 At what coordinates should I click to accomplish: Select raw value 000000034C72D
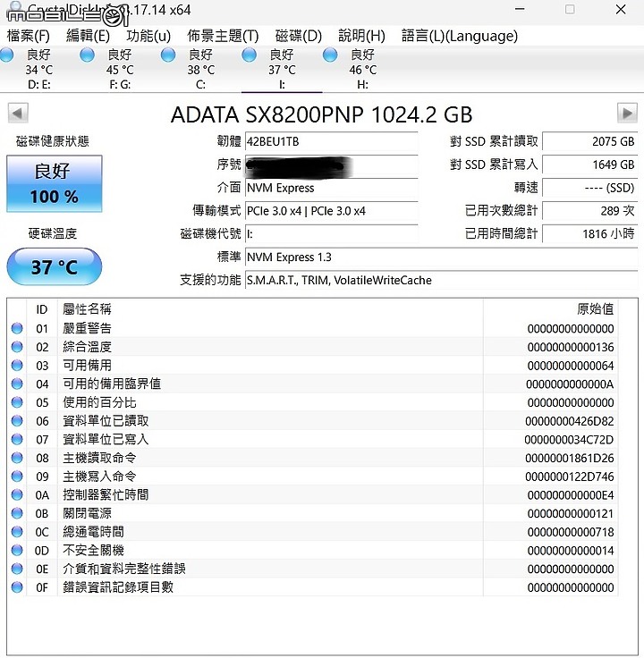[569, 439]
